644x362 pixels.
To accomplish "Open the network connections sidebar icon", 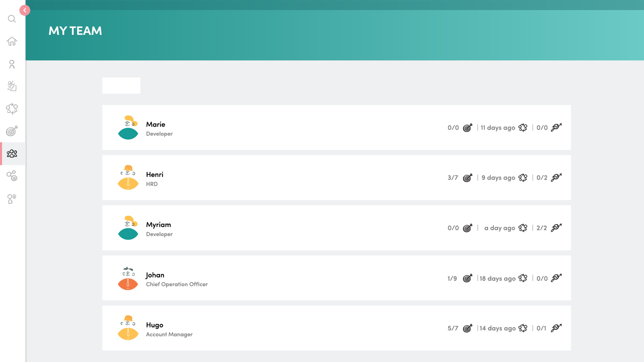I will pyautogui.click(x=12, y=176).
